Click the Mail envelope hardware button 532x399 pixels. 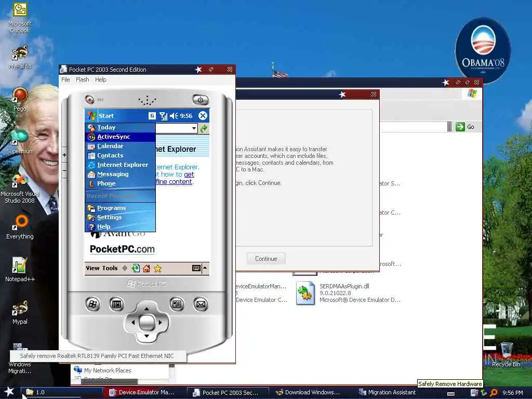point(201,304)
